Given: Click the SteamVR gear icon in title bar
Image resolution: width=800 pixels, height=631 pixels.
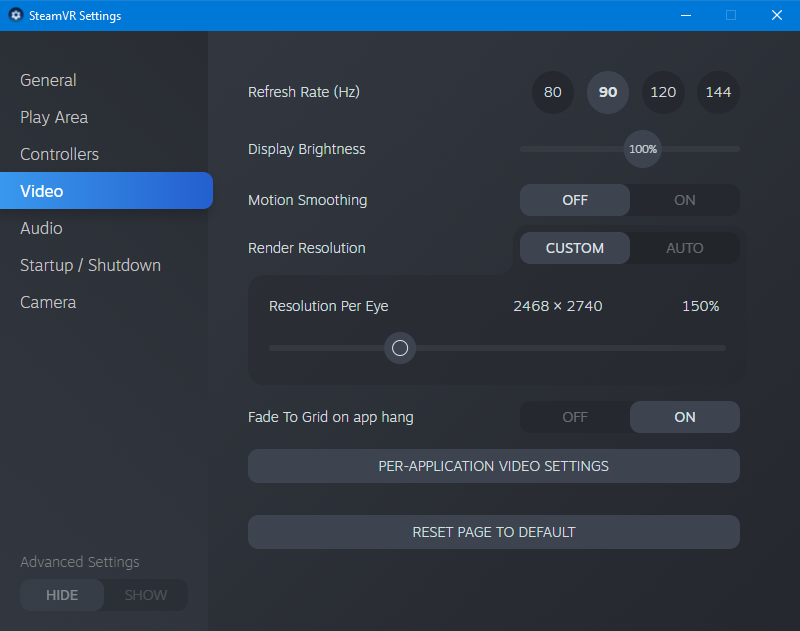Looking at the screenshot, I should 16,15.
